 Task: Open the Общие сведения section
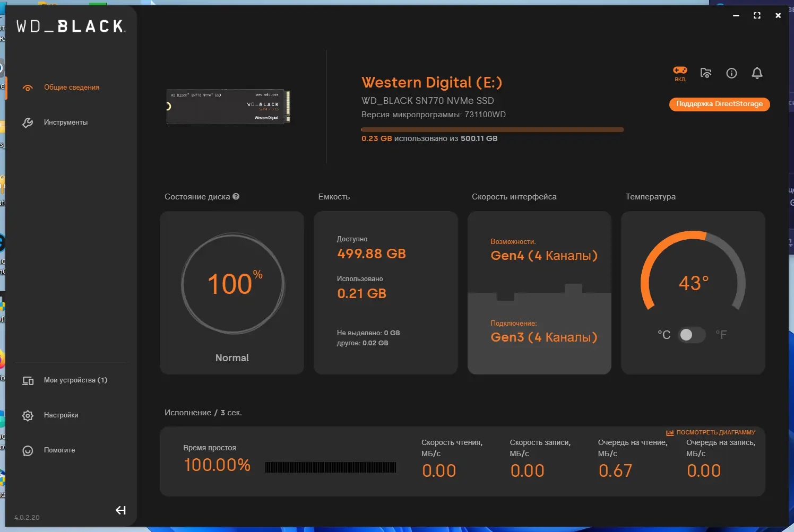coord(71,88)
